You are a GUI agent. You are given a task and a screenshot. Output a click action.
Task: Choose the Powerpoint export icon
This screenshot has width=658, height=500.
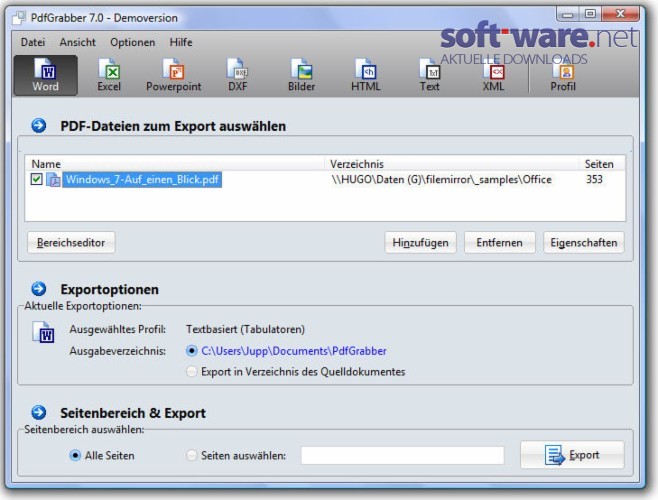(173, 76)
